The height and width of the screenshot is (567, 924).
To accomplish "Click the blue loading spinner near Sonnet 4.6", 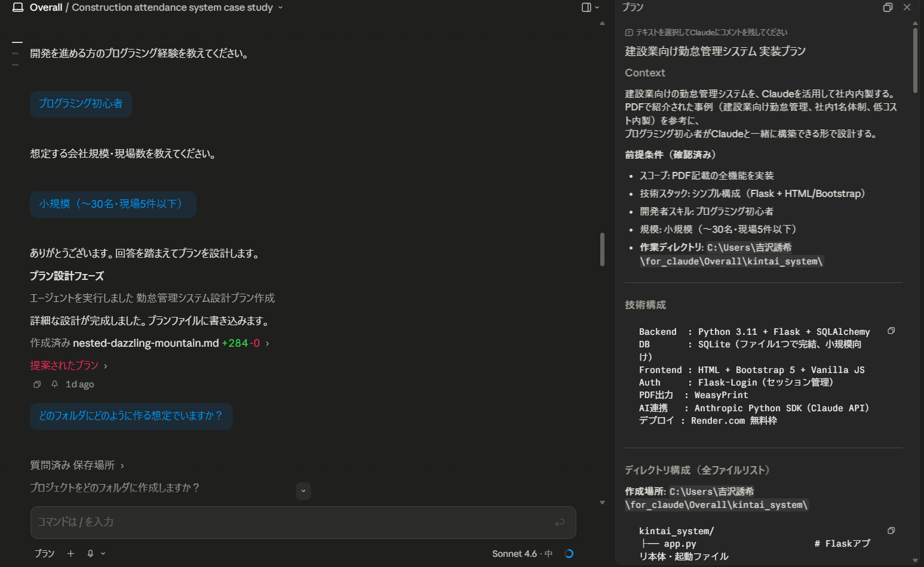I will tap(569, 553).
